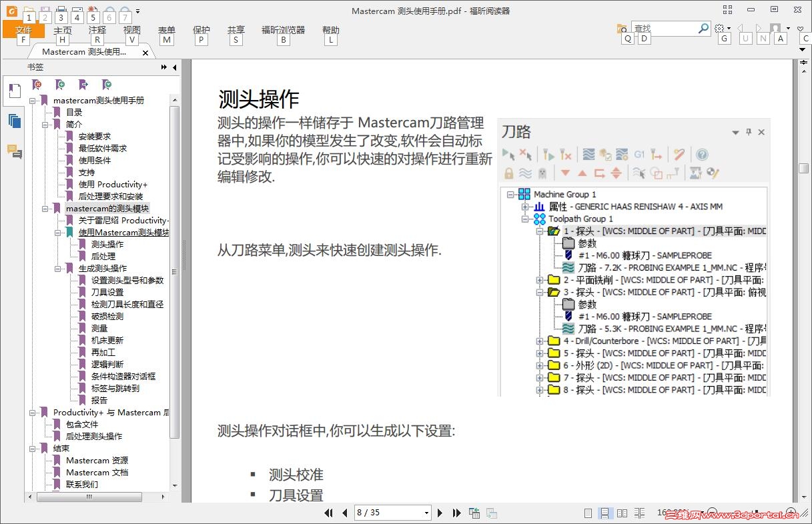
Task: Click the bookmark panel vertical scrollbar
Action: pos(175,271)
